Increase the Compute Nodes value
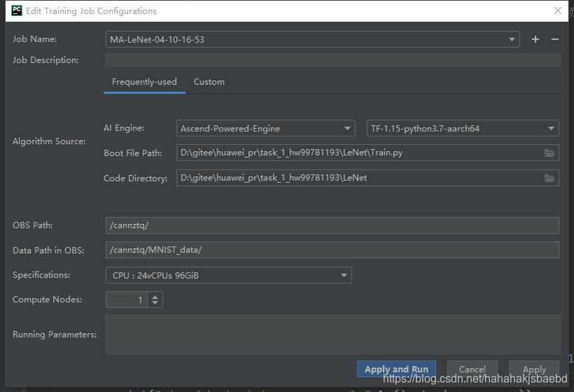Screen dimensions: 574x392 click(155, 297)
